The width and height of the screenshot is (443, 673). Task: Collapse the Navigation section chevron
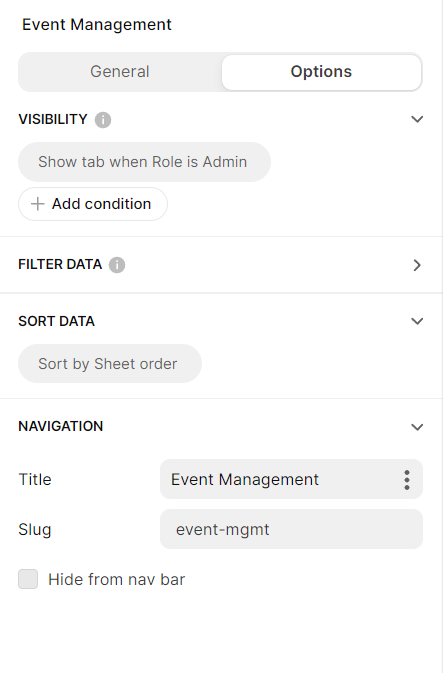[x=417, y=427]
